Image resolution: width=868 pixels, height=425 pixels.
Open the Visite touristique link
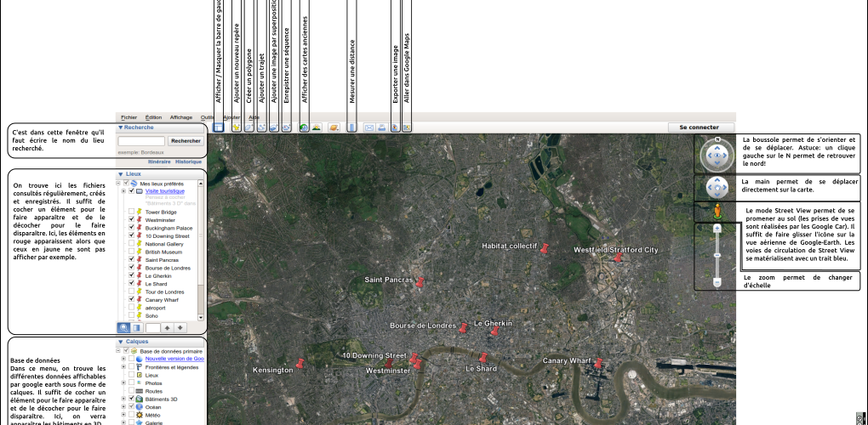(x=165, y=191)
